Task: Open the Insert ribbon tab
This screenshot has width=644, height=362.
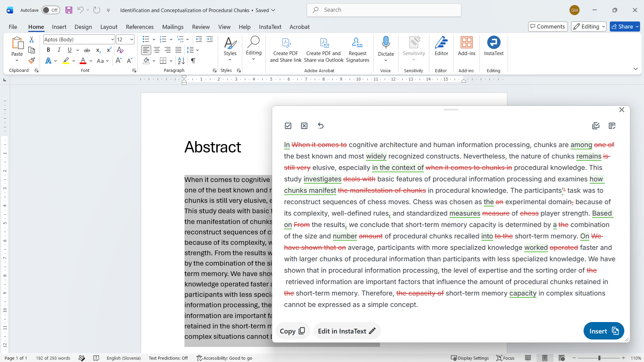Action: pyautogui.click(x=59, y=27)
